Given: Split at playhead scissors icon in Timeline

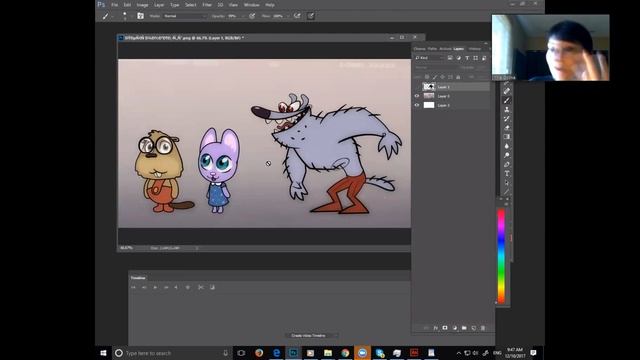Looking at the screenshot, I should [200, 287].
